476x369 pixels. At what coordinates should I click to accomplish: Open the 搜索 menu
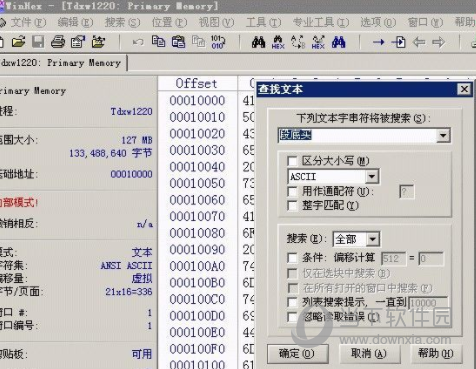point(122,23)
